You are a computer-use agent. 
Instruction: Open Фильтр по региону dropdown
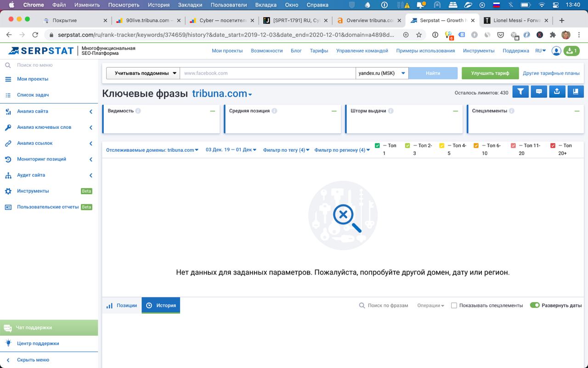[342, 150]
